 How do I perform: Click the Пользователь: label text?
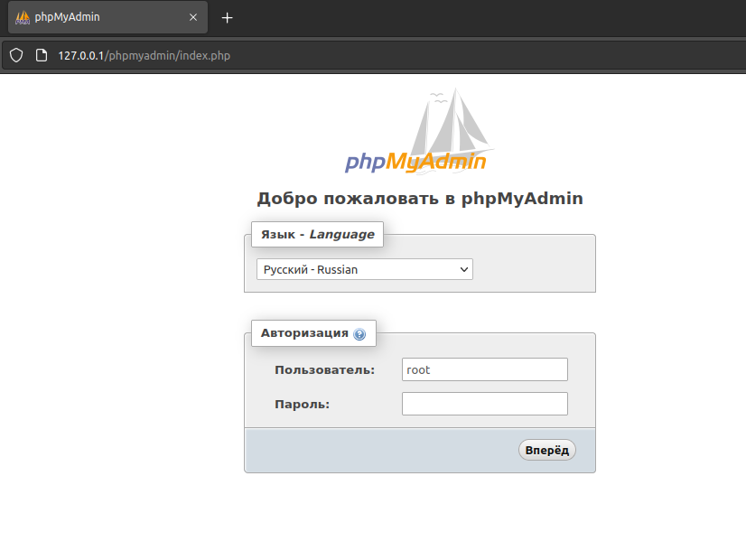point(324,370)
